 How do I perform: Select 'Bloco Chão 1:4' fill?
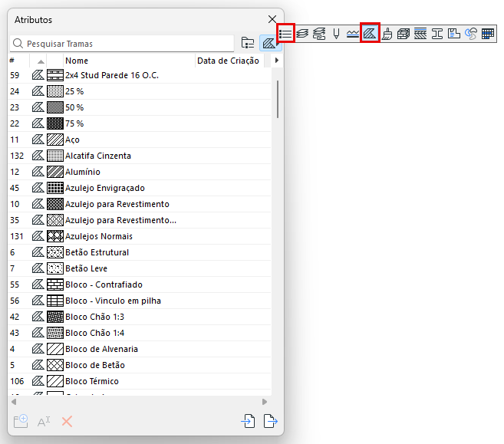click(x=140, y=333)
